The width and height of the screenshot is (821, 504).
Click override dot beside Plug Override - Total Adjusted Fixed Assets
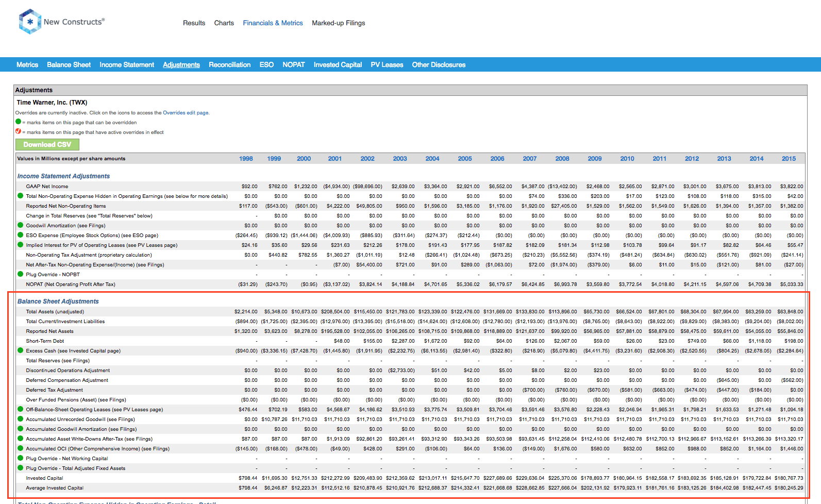21,468
